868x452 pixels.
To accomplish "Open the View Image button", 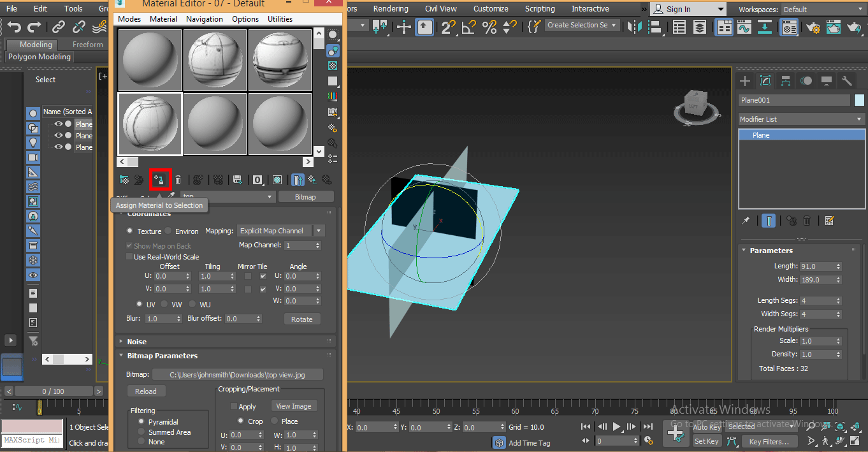I will click(x=294, y=405).
